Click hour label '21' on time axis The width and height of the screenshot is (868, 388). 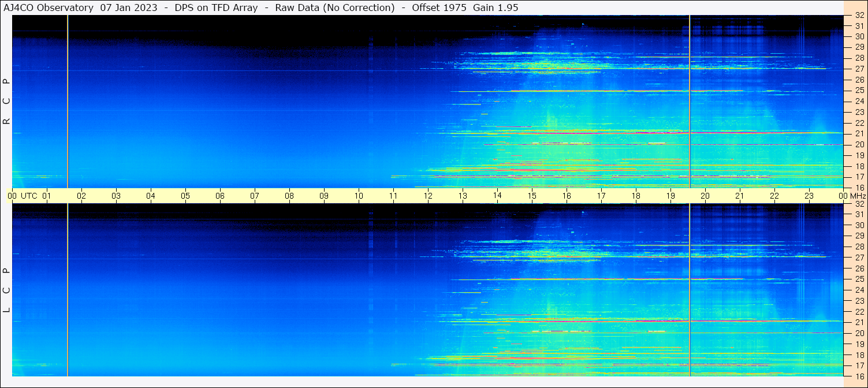(740, 196)
